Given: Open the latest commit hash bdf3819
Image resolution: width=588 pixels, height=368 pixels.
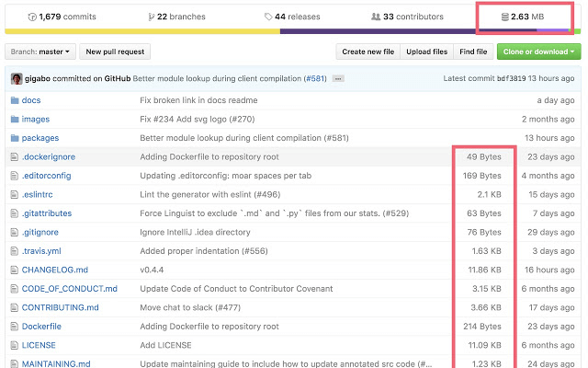Looking at the screenshot, I should 513,79.
